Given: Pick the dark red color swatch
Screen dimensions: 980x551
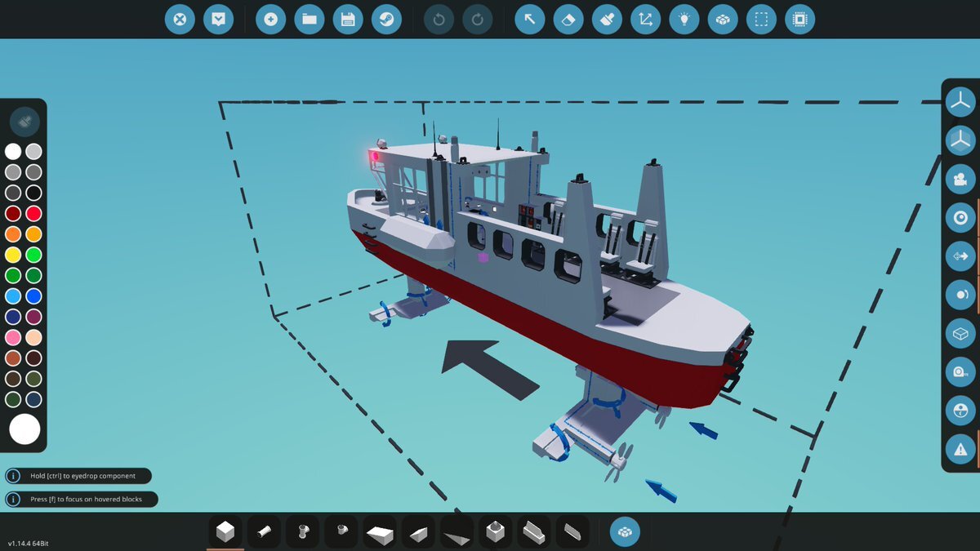Looking at the screenshot, I should [13, 214].
